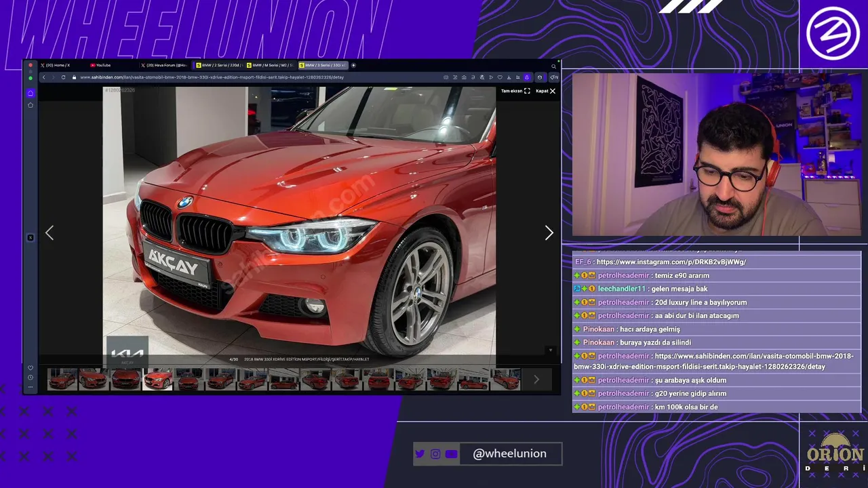Click the Twitter icon near @wheelunion
Viewport: 868px width, 488px height.
[420, 454]
